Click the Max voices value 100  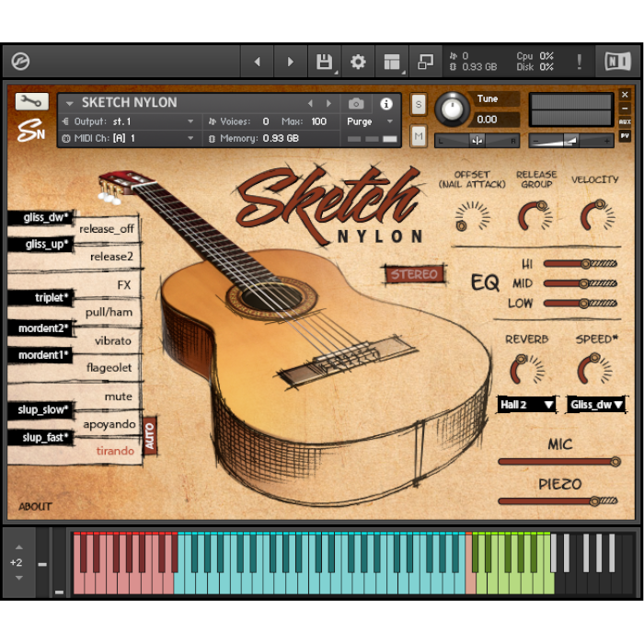tap(318, 121)
